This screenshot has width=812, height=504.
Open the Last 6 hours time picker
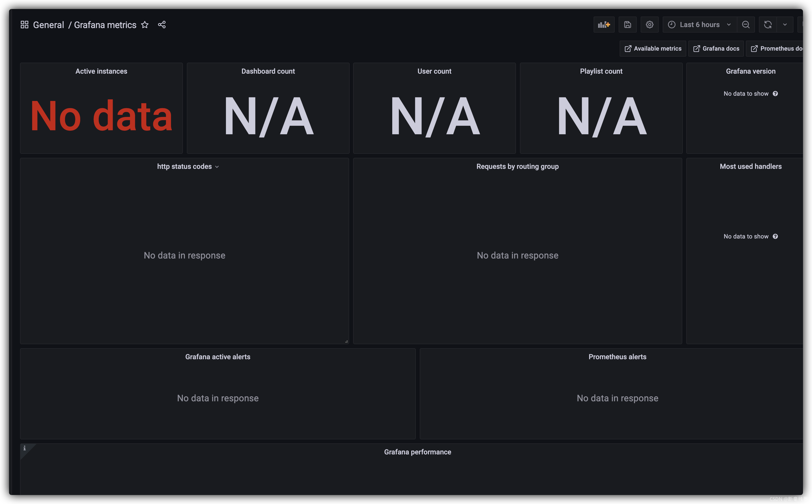pos(700,25)
